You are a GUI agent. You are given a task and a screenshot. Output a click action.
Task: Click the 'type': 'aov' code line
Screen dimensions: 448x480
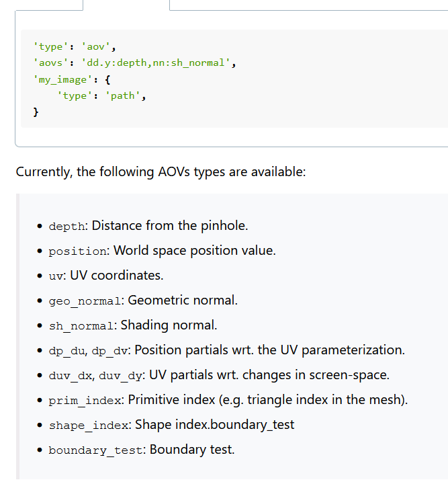pos(75,47)
